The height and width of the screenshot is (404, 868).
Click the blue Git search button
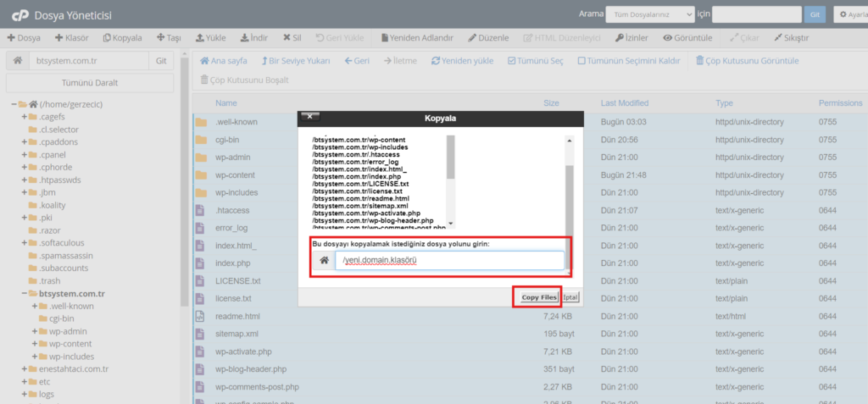(x=815, y=14)
